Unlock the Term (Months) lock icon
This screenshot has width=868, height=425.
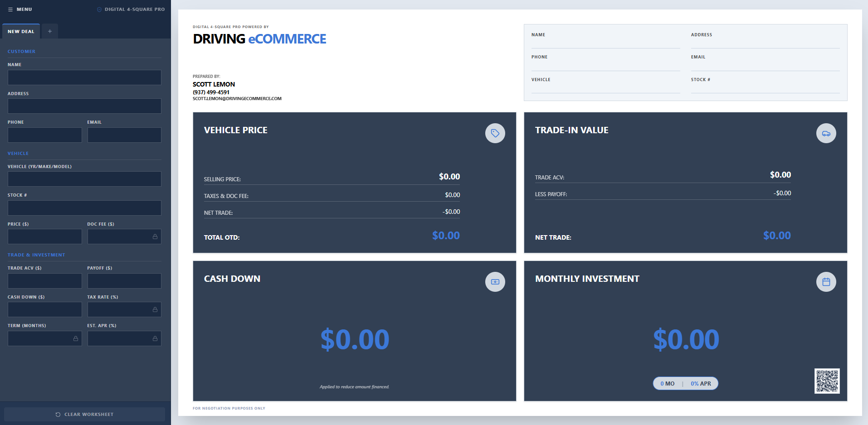click(76, 338)
